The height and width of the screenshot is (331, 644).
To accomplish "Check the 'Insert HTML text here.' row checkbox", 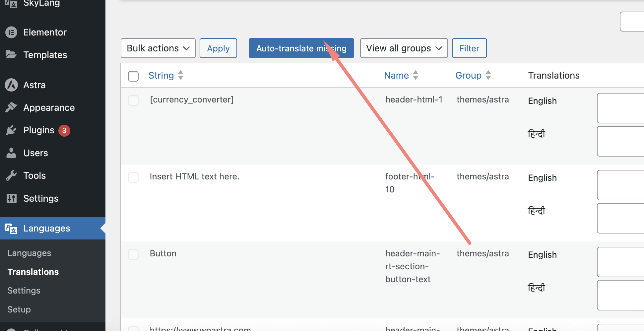I will pos(133,177).
